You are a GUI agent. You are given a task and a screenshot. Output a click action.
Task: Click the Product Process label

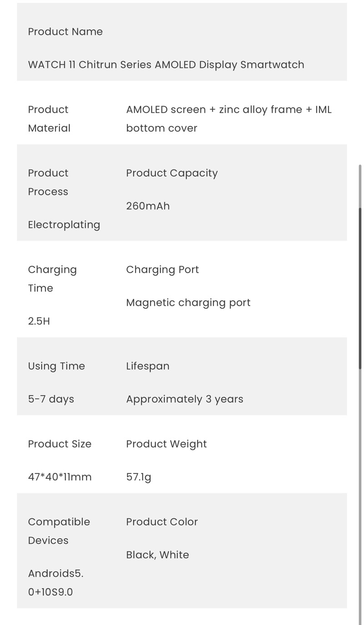[x=48, y=182]
